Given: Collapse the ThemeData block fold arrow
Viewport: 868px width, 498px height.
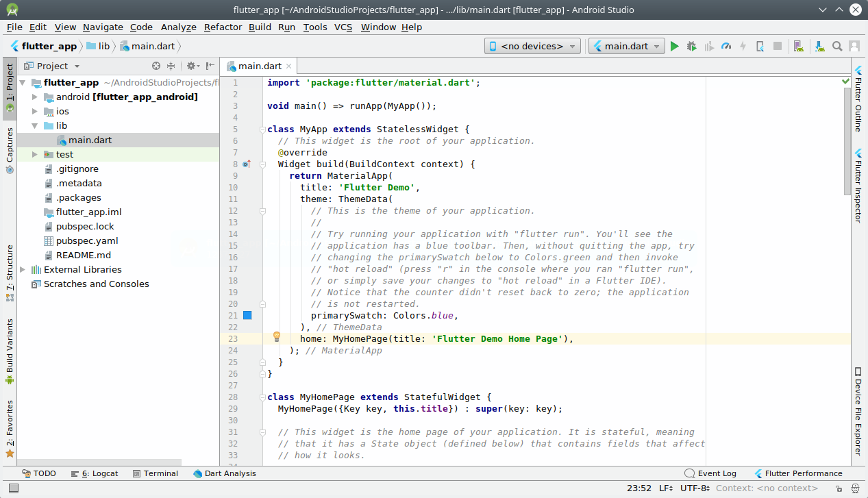Looking at the screenshot, I should pyautogui.click(x=262, y=211).
